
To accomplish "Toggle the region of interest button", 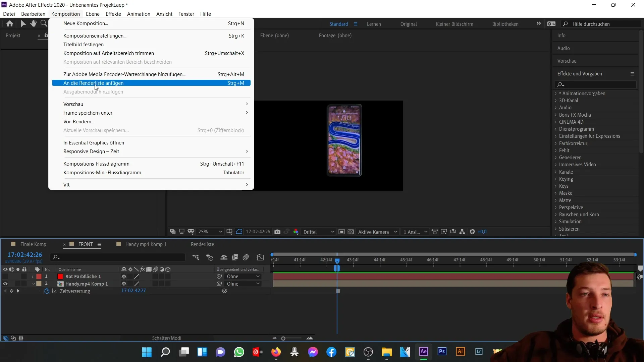I will [x=341, y=232].
